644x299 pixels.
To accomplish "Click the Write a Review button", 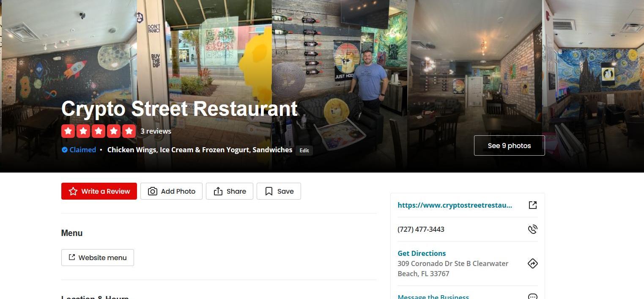I will pos(99,191).
